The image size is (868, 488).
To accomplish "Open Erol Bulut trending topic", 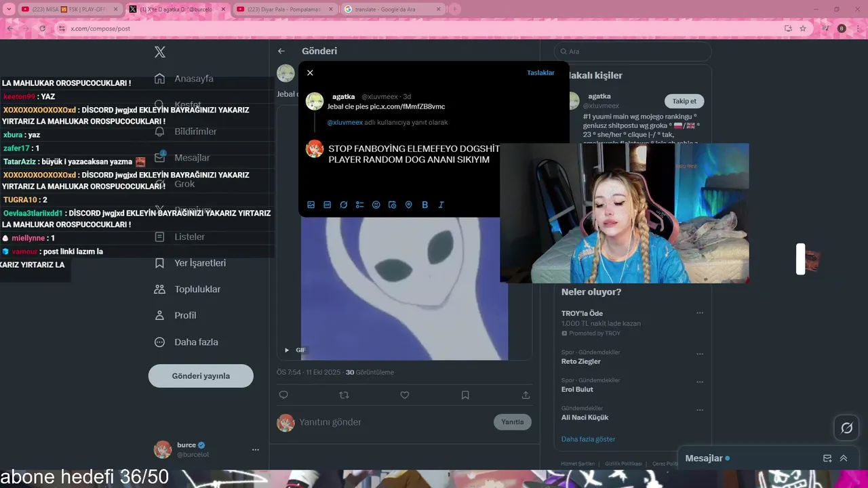I will [x=577, y=389].
